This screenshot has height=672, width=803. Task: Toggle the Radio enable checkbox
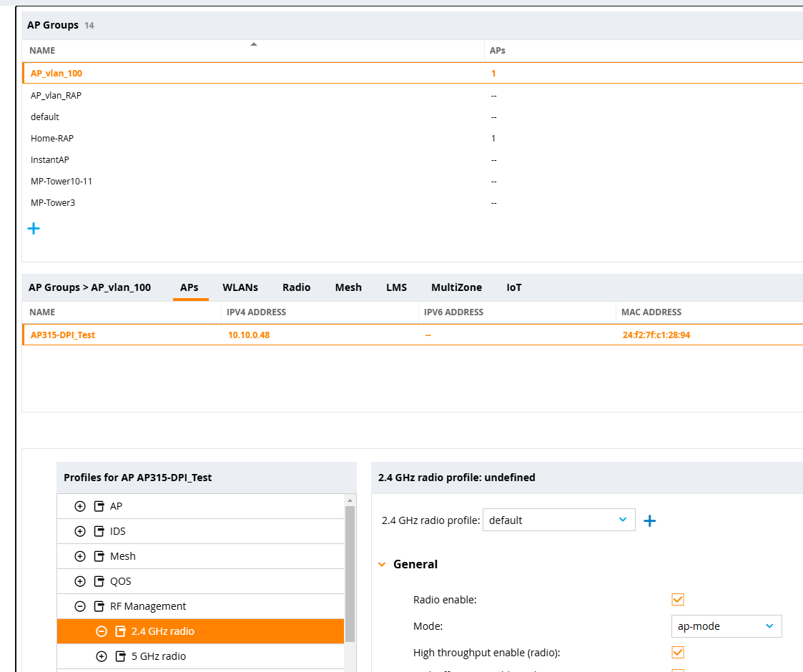tap(678, 599)
